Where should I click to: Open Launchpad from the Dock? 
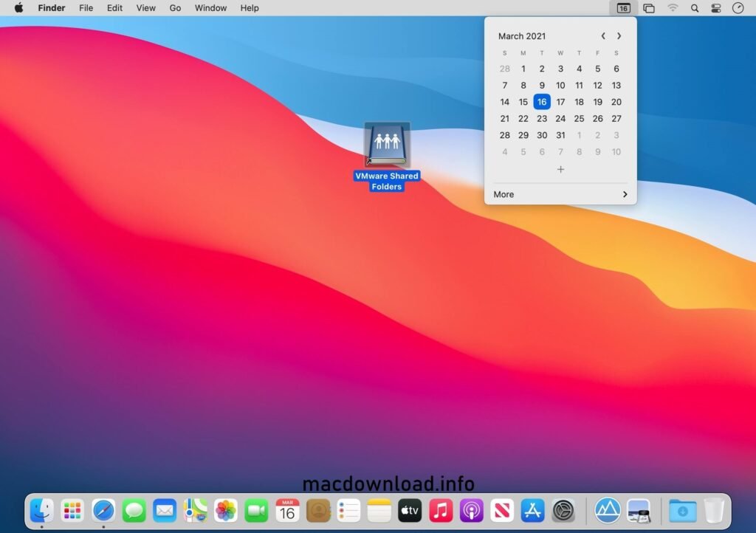(x=72, y=510)
